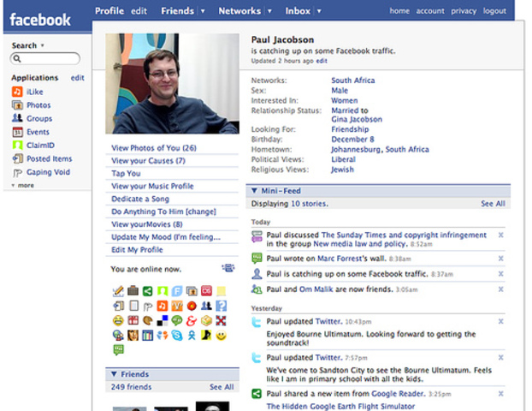Remove the 'Paul and Om Malik are now friends' story

pos(501,289)
